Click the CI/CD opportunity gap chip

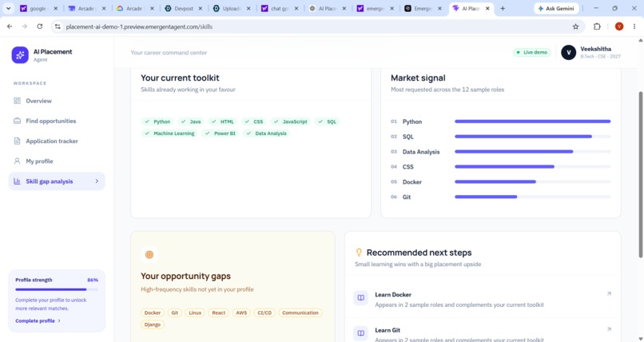264,313
